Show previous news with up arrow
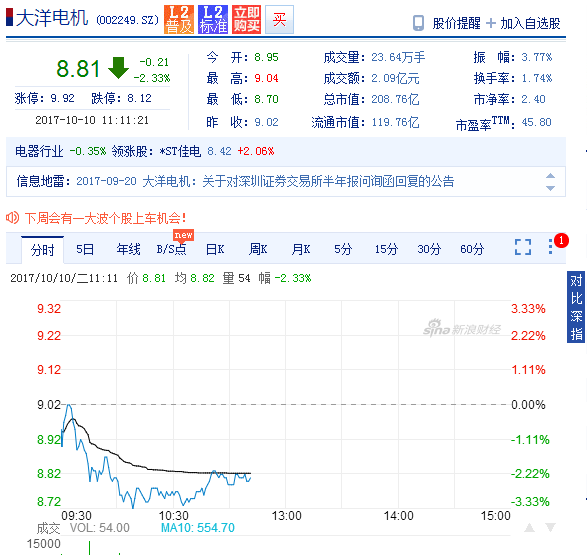587x555 pixels. click(x=550, y=176)
